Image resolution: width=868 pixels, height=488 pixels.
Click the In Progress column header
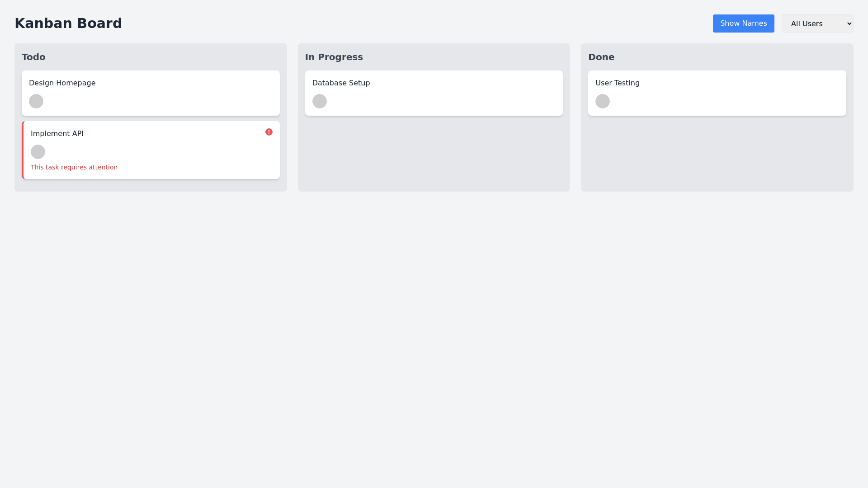point(334,57)
